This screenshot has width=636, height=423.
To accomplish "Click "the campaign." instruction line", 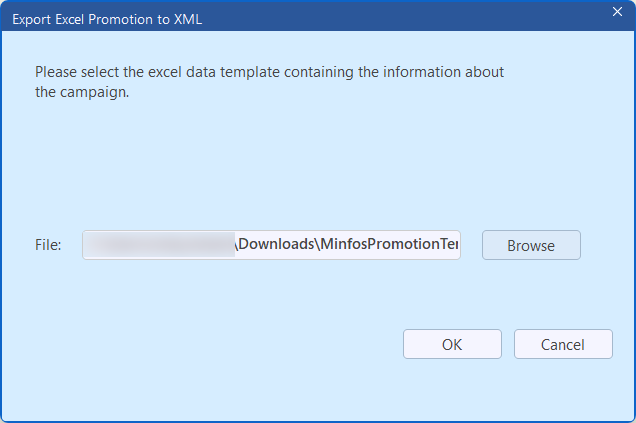I will (82, 92).
